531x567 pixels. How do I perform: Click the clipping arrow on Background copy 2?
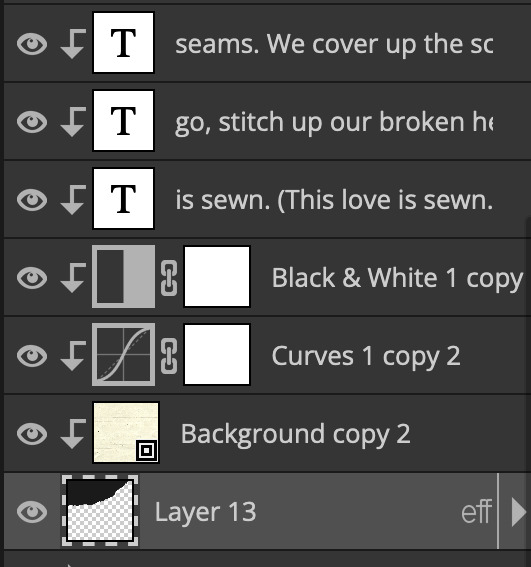[x=73, y=434]
